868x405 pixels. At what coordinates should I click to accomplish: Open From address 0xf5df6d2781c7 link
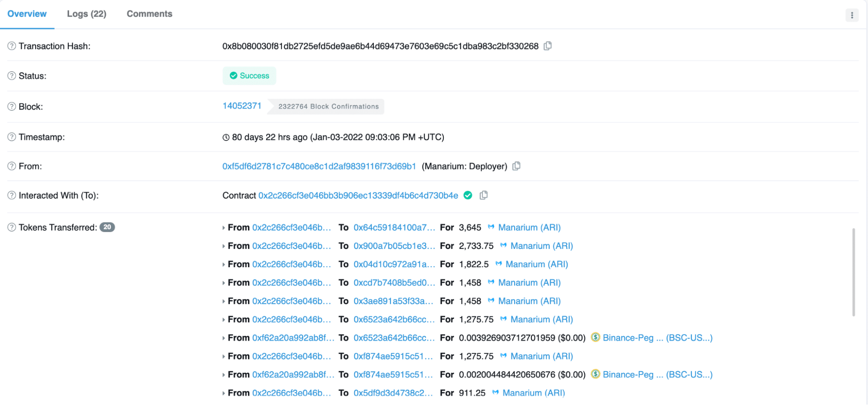point(319,166)
